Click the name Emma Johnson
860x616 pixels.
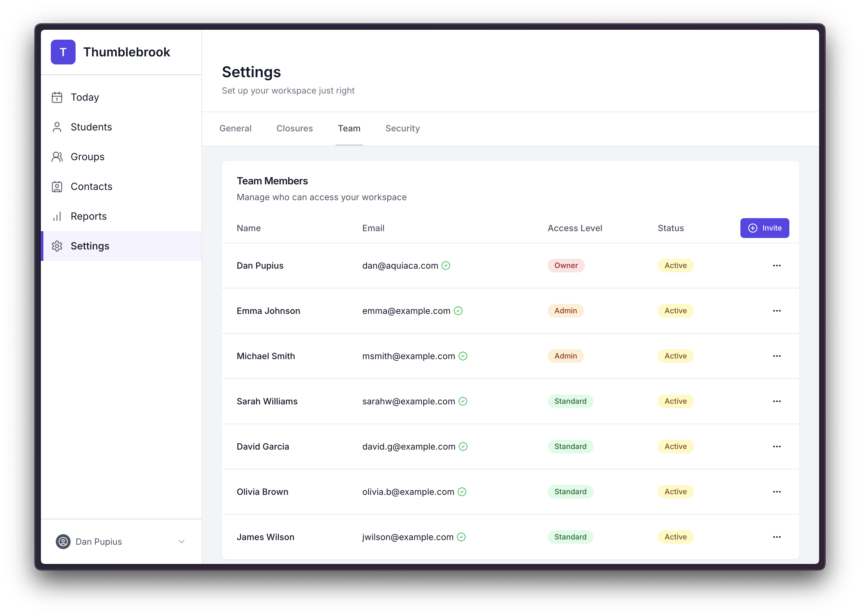[268, 311]
